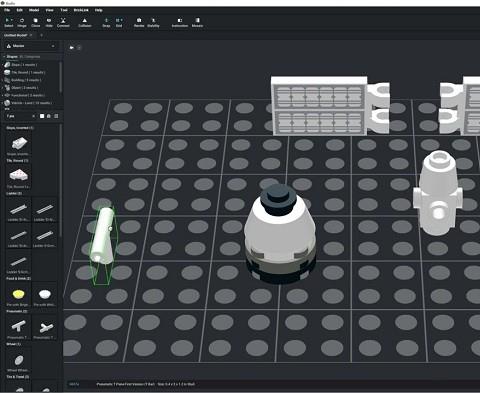Screen dimensions: 480x393
Task: Add a new model tab with the plus button
Action: pyautogui.click(x=42, y=35)
